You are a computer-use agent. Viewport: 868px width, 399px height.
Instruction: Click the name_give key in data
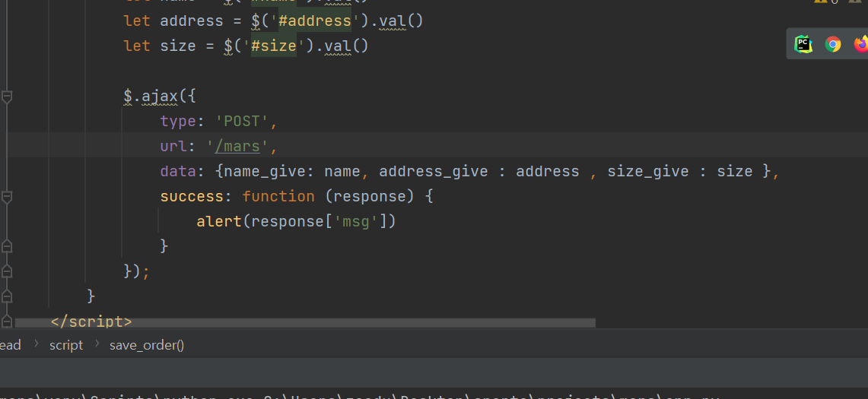point(264,172)
